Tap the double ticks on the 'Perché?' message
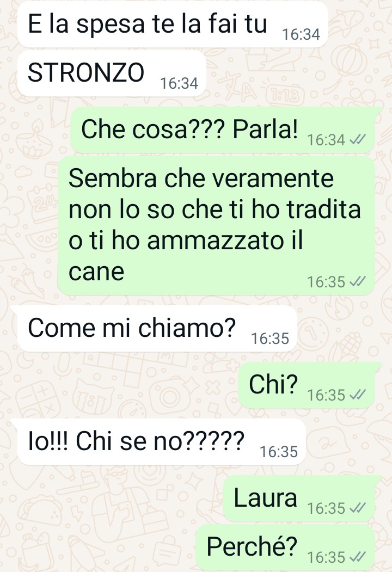This screenshot has height=572, width=392. (357, 557)
